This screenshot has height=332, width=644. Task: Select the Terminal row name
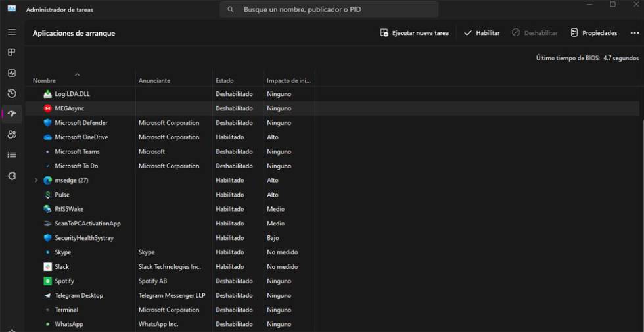(66, 310)
